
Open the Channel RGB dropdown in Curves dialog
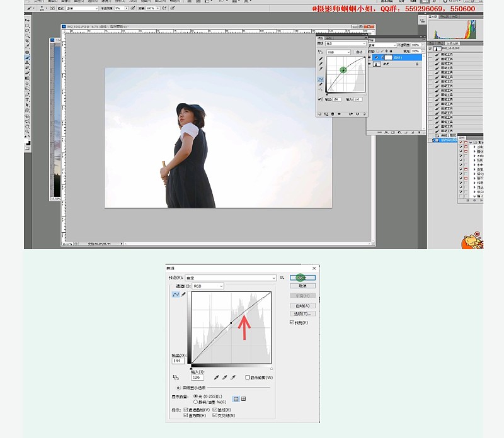(x=208, y=286)
